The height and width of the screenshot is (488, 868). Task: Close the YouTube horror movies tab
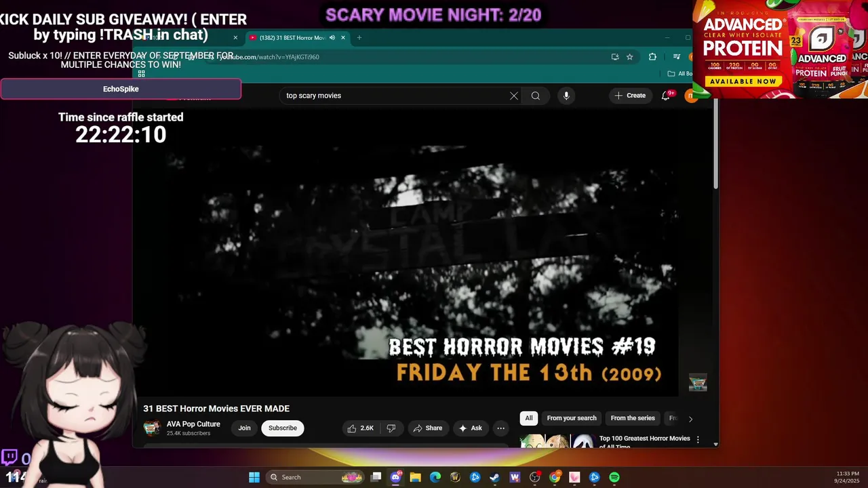click(343, 38)
